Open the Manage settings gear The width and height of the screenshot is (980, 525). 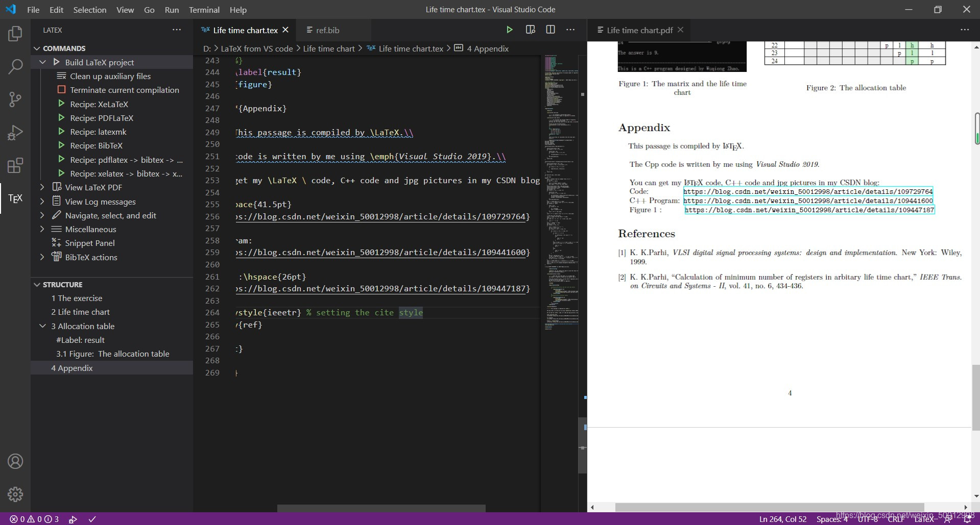click(x=15, y=494)
